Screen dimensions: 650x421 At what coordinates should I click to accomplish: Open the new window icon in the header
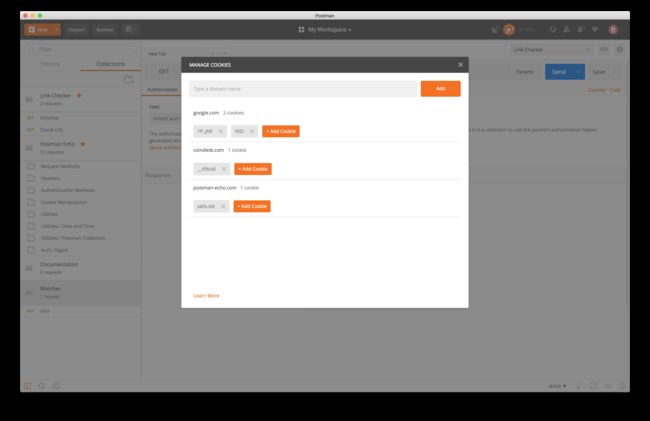click(130, 29)
